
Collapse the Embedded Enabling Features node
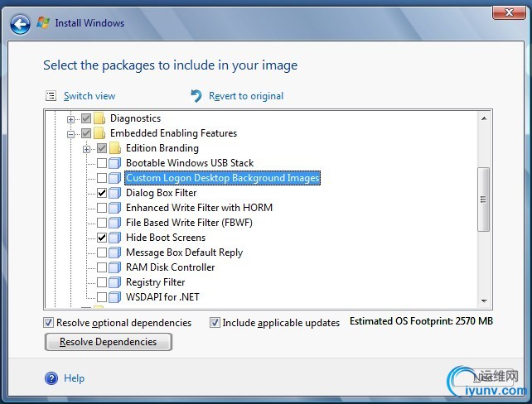point(70,134)
